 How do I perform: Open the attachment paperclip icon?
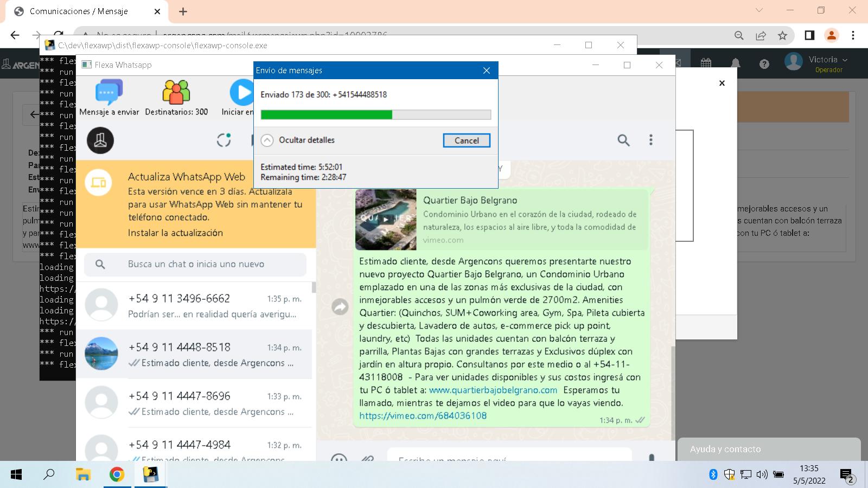tap(367, 458)
